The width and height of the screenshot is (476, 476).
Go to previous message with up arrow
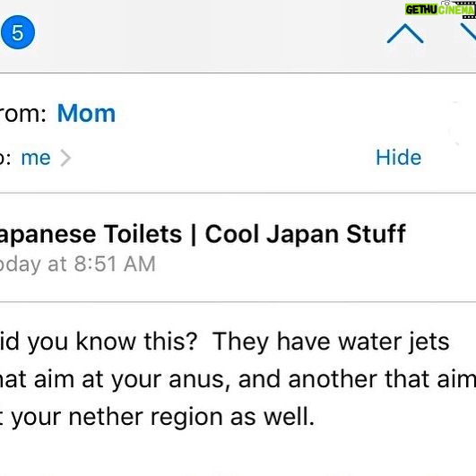point(405,33)
